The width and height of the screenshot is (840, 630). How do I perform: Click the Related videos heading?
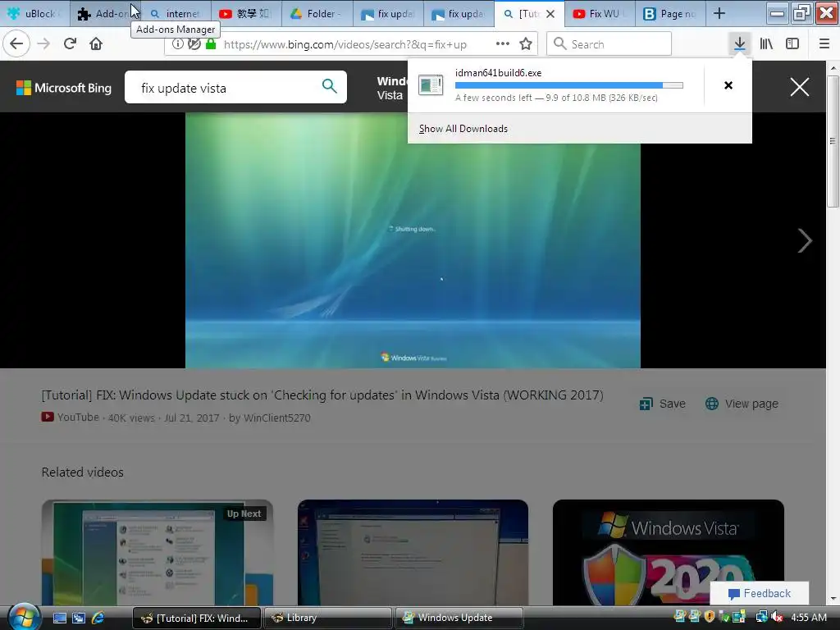click(x=83, y=472)
